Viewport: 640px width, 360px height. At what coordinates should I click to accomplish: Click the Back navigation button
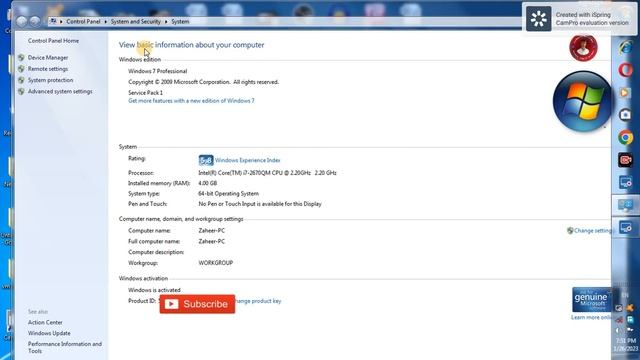pyautogui.click(x=22, y=21)
